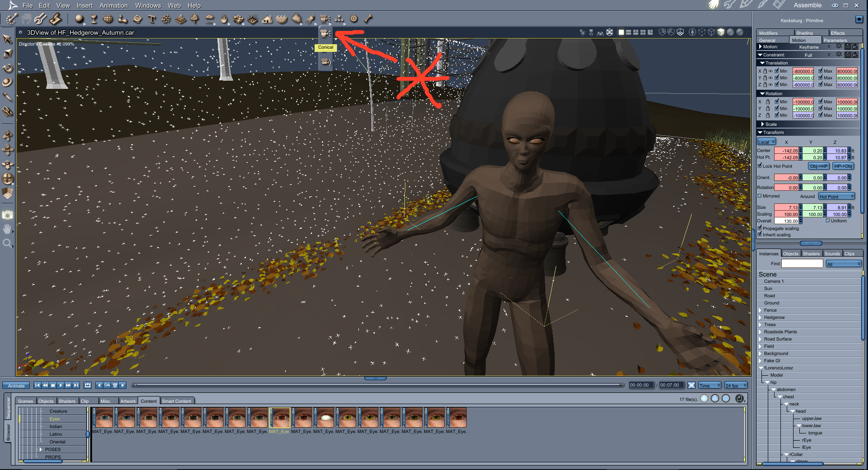The width and height of the screenshot is (868, 470).
Task: Open the camera tool in the top toolbar
Action: [x=325, y=18]
